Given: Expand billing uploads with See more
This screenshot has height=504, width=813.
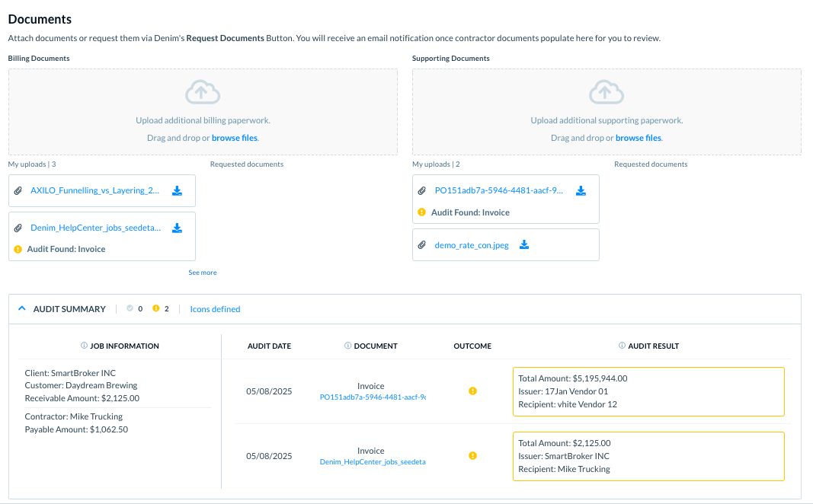Looking at the screenshot, I should pyautogui.click(x=203, y=273).
